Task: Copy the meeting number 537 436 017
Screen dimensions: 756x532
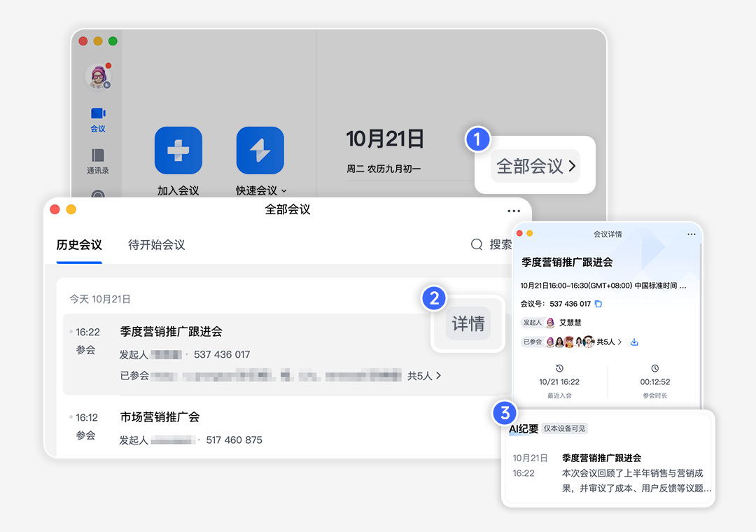Action: pos(598,304)
